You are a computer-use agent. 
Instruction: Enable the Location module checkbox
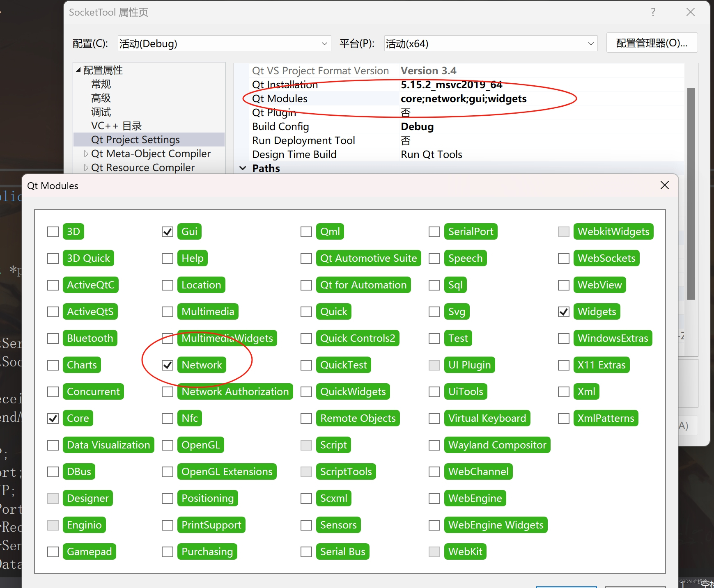tap(168, 285)
